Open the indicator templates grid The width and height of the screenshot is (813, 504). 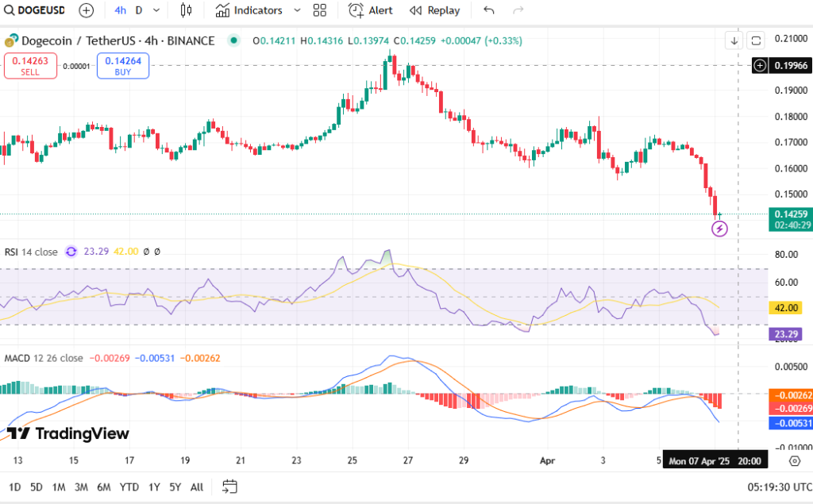tap(320, 10)
